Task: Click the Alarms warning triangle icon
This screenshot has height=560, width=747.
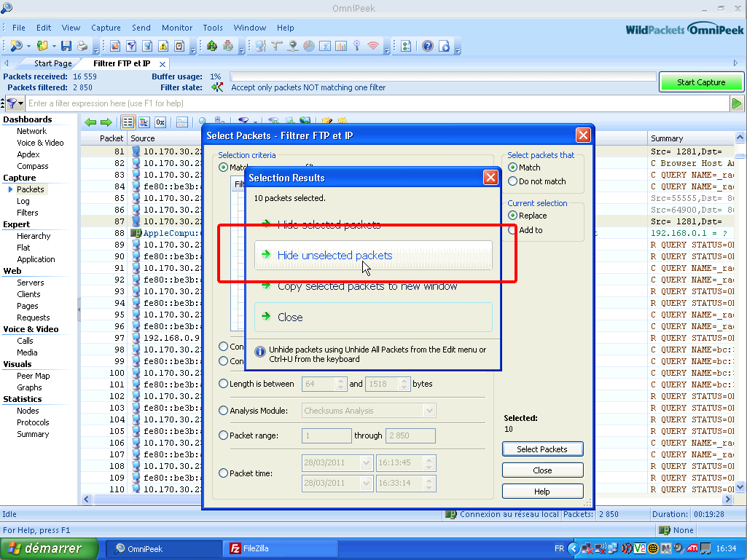Action: coord(163,46)
